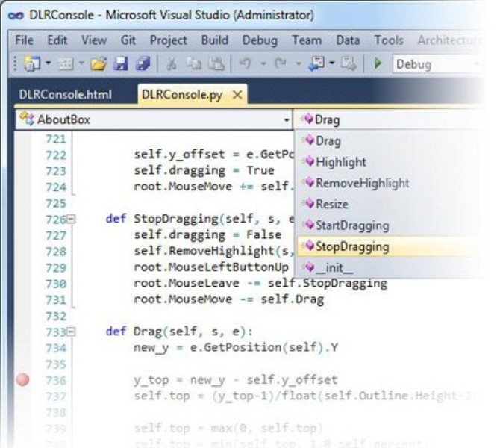The height and width of the screenshot is (448, 500).
Task: Expand the Navigate Backward dropdown arrow
Action: click(x=332, y=63)
